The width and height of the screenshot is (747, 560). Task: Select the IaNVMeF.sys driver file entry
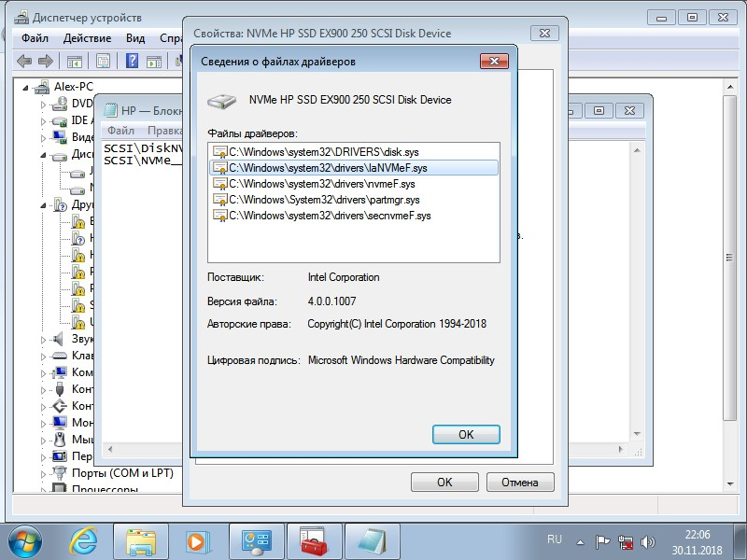354,168
